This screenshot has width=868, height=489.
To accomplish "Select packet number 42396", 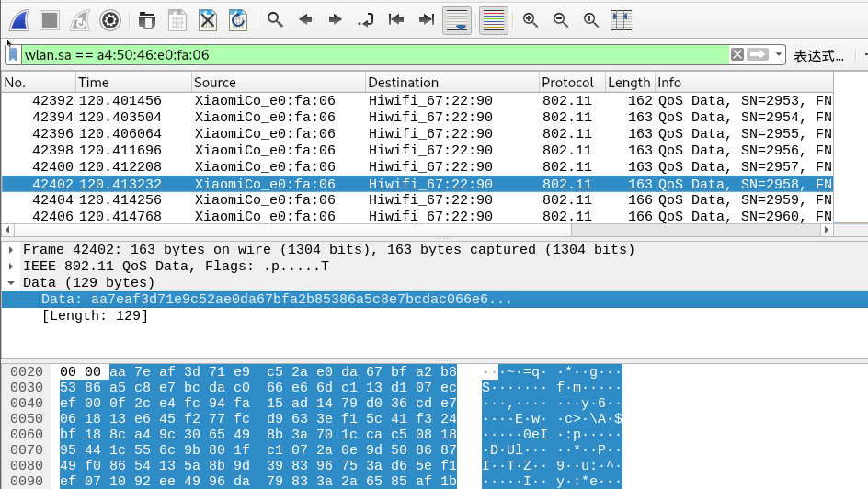I will tap(417, 134).
